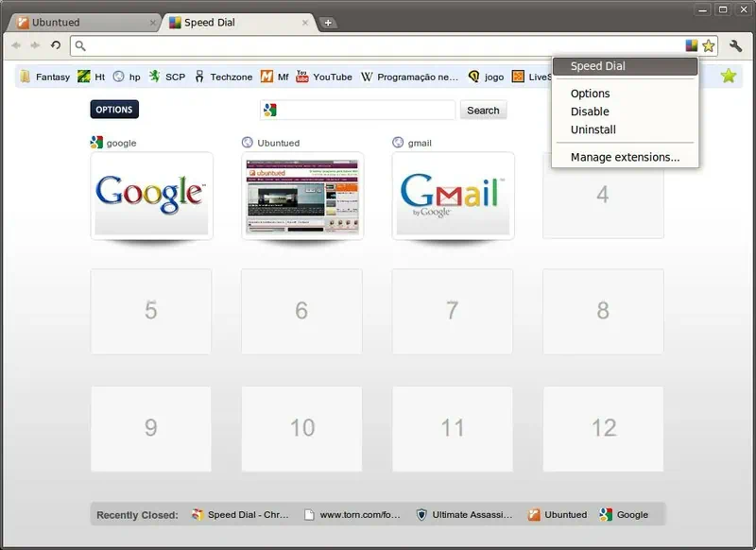Reopen recently closed www.torn.com/fo... page
The width and height of the screenshot is (756, 550).
coord(352,515)
